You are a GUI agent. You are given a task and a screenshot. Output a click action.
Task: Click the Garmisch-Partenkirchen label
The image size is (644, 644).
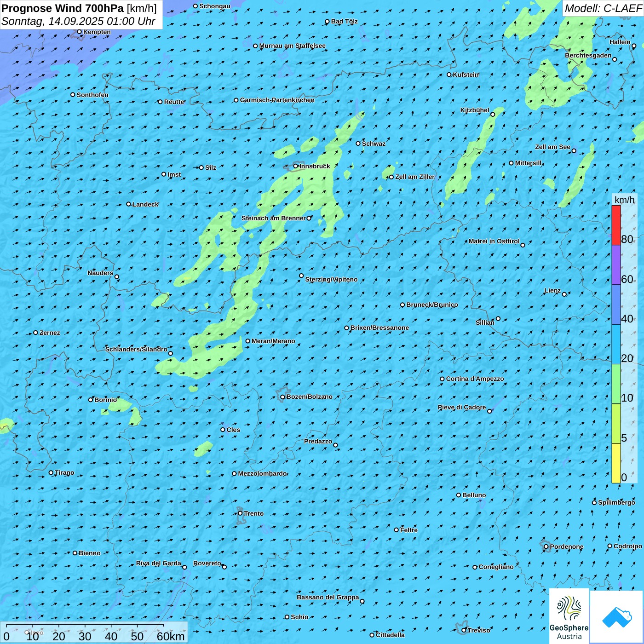click(277, 100)
